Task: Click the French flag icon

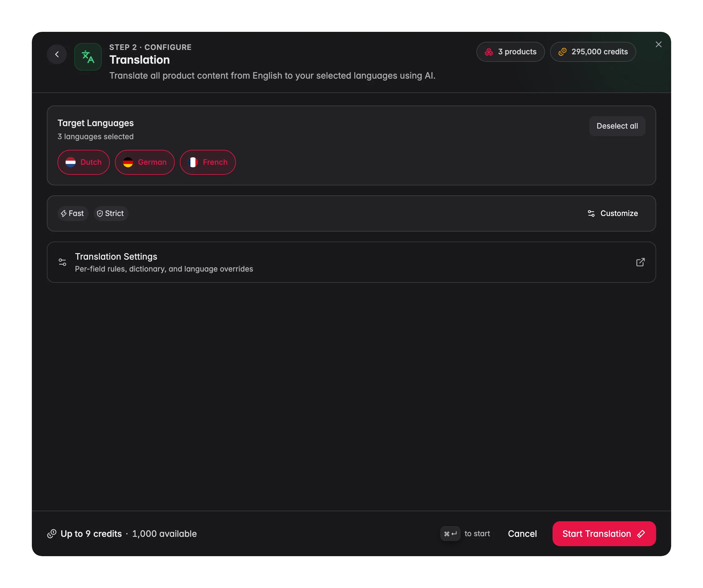Action: click(193, 162)
